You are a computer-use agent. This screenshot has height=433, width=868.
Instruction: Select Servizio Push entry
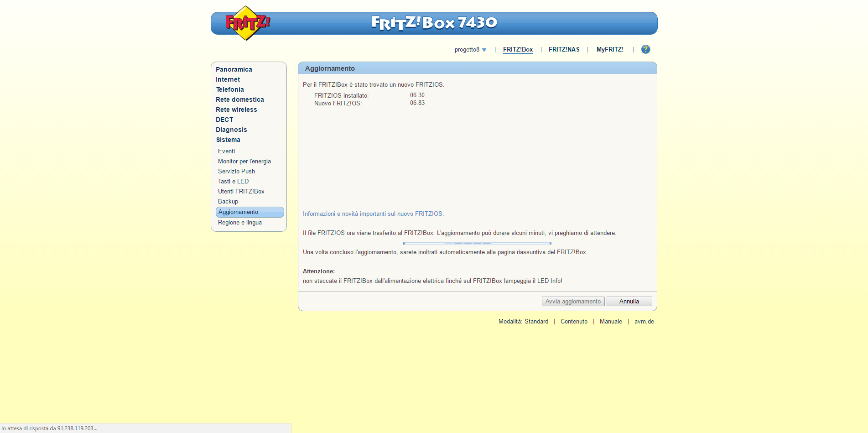[x=236, y=171]
